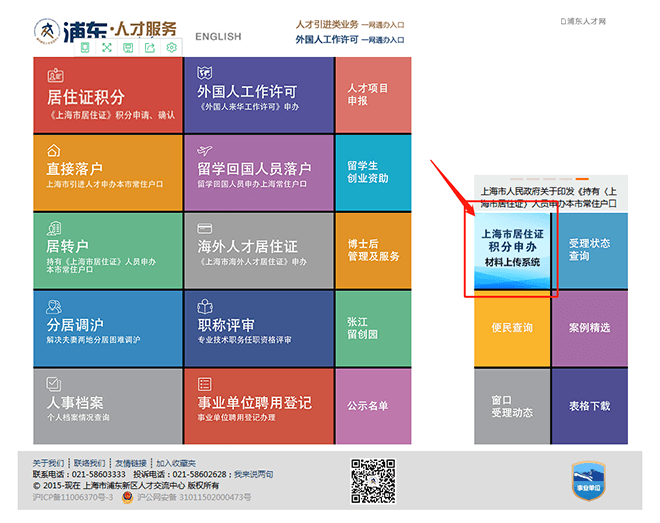Click the map icon on 外国人工作许可 tile

click(x=205, y=73)
